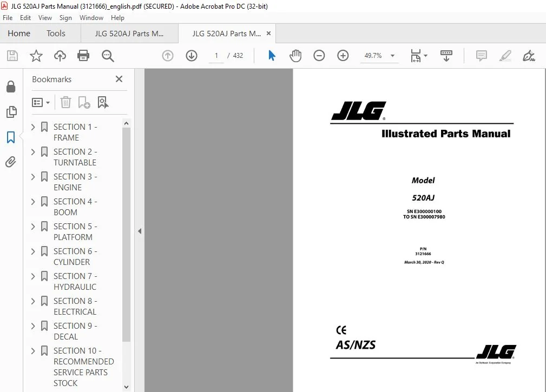
Task: Open SECTION 9 - DECAL bookmark text
Action: [75, 331]
